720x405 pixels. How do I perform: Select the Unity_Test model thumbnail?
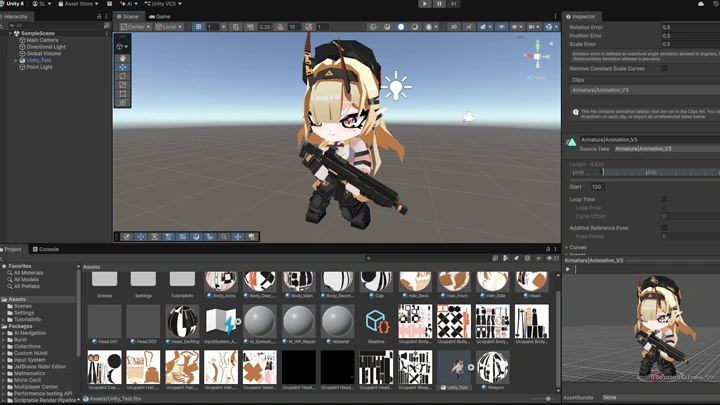454,367
